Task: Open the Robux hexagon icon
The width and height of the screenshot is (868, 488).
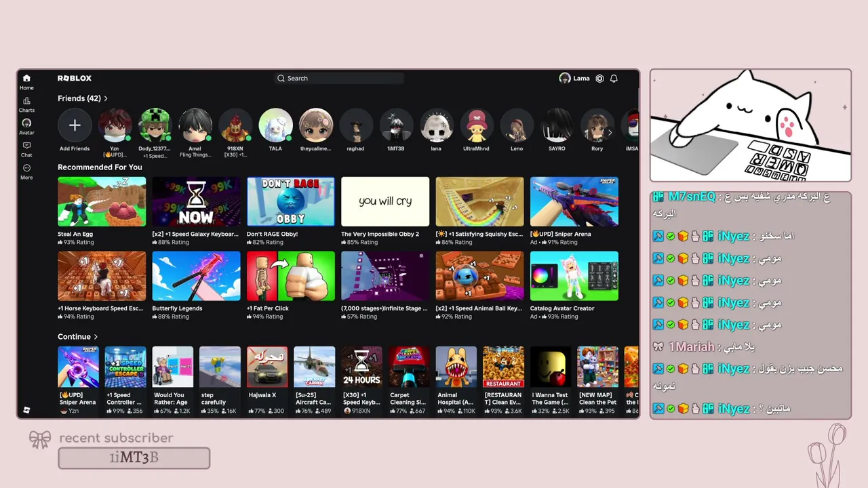Action: tap(599, 79)
